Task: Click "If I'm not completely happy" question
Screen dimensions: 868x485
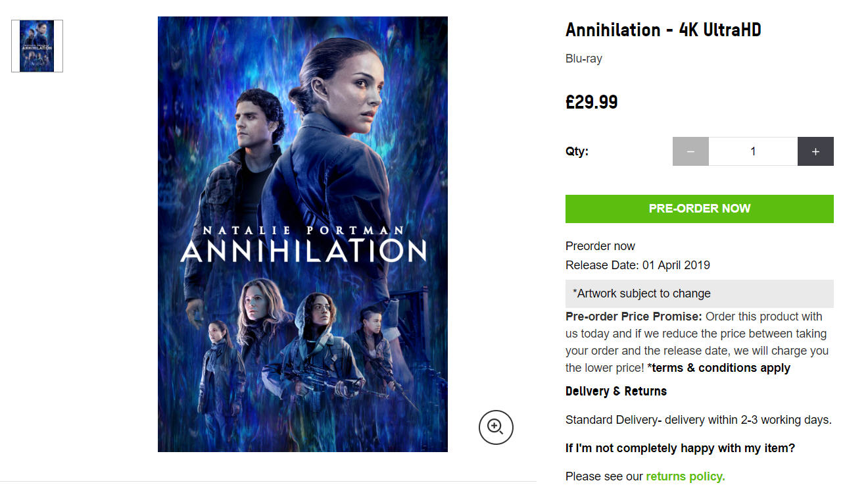Action: pos(680,448)
